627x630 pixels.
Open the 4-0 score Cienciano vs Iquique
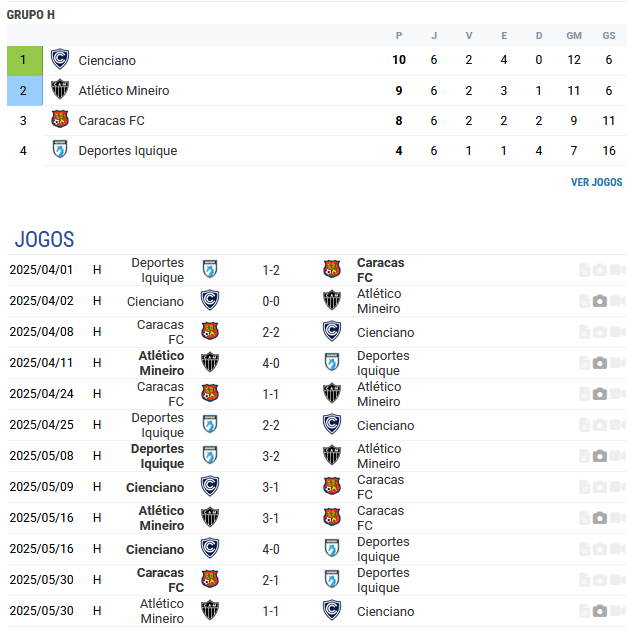tap(271, 549)
